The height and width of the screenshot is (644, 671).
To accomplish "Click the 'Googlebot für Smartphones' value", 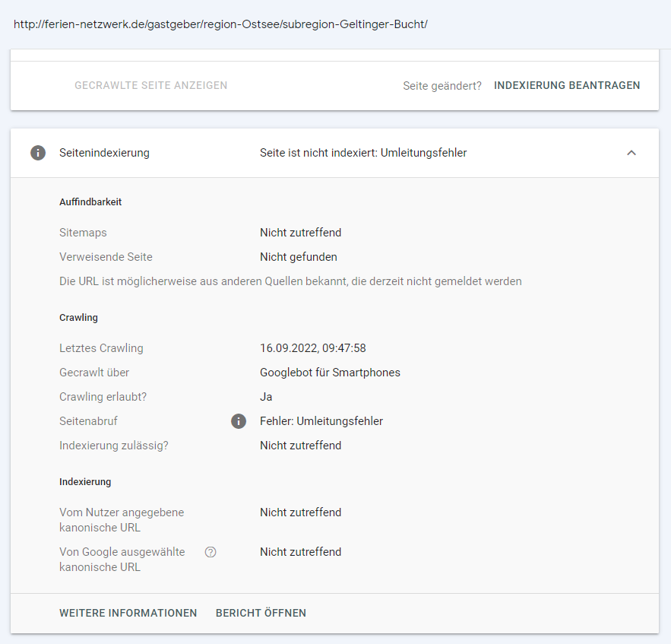I will (330, 373).
